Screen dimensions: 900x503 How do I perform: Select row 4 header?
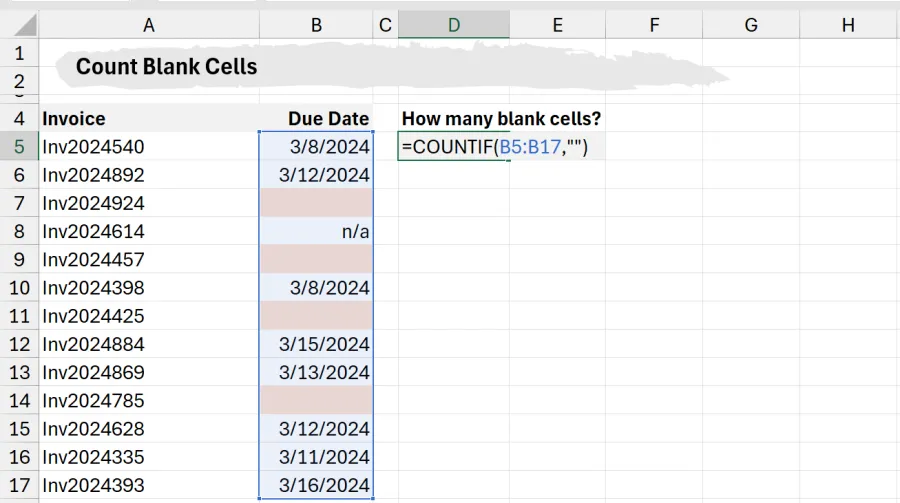click(20, 118)
